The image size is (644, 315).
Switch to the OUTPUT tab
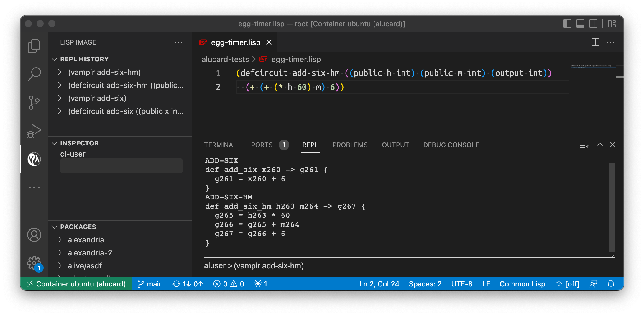tap(395, 145)
